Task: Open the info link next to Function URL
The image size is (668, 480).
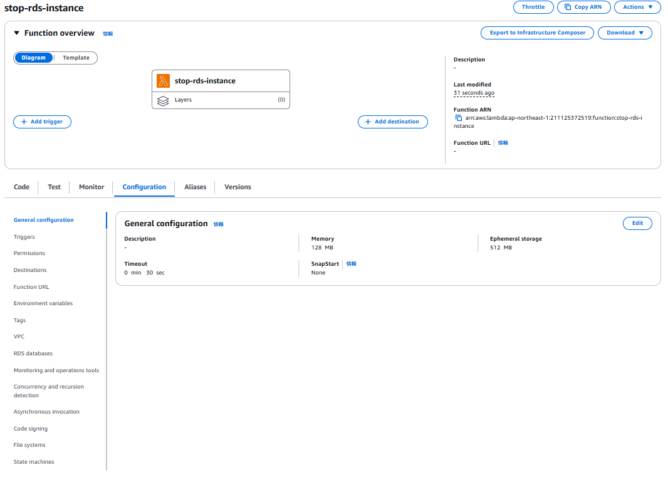Action: (x=503, y=143)
